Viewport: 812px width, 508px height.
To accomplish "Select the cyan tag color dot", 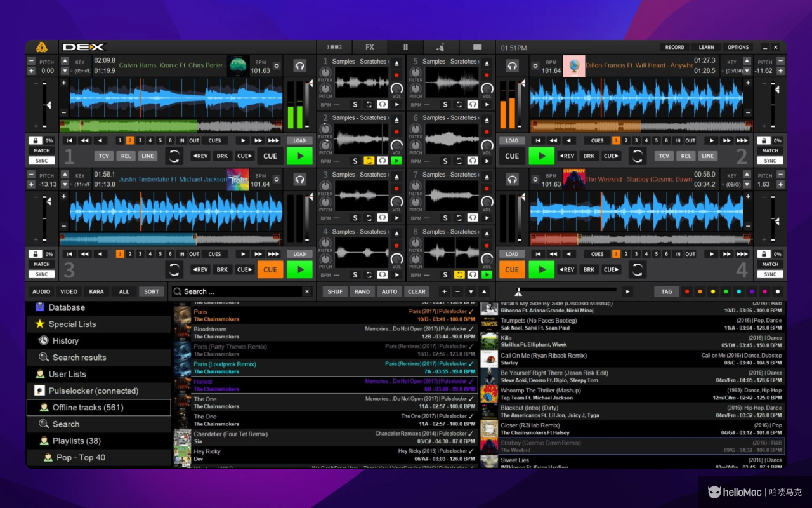I will tap(738, 291).
